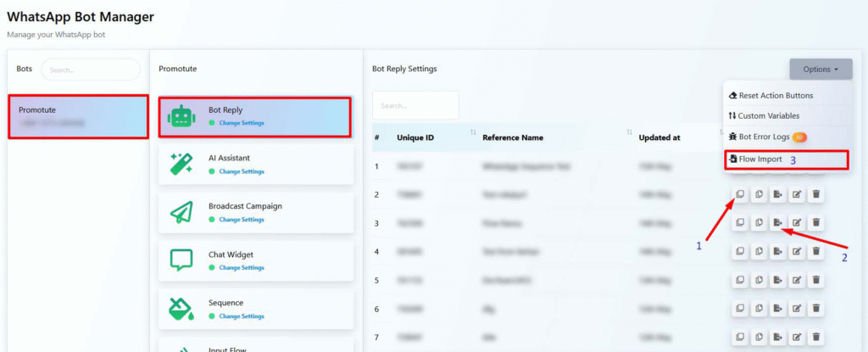
Task: Click Change Settings under Broadcast Campaign
Action: tap(242, 220)
